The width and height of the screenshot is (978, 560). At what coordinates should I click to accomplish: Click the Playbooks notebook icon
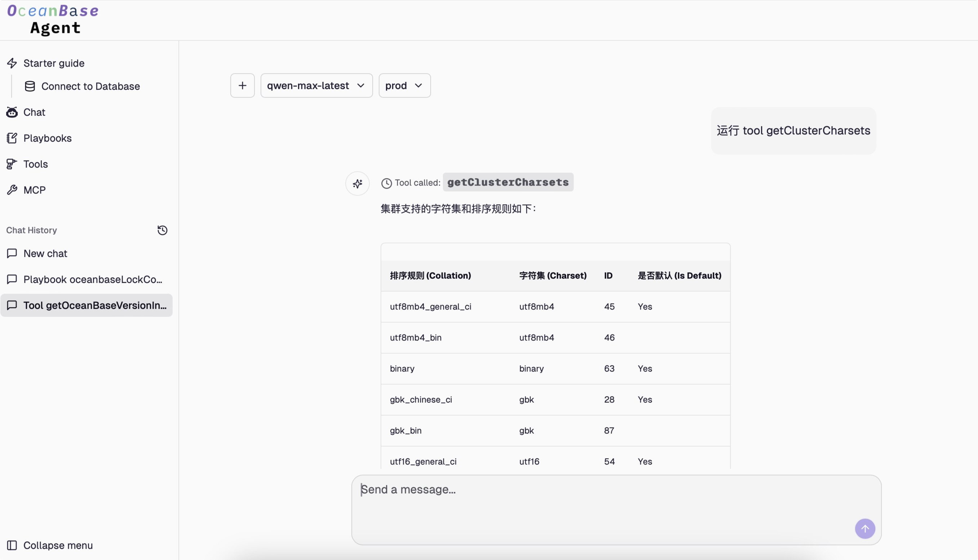coord(12,138)
